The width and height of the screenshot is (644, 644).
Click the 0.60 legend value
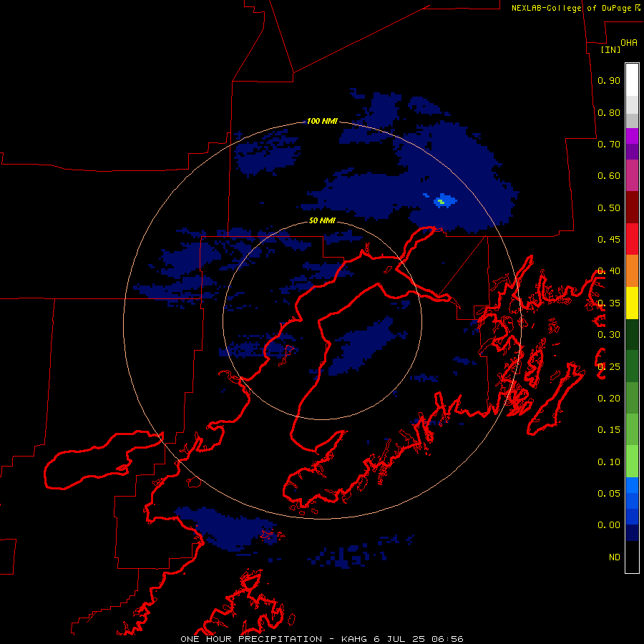tap(609, 176)
